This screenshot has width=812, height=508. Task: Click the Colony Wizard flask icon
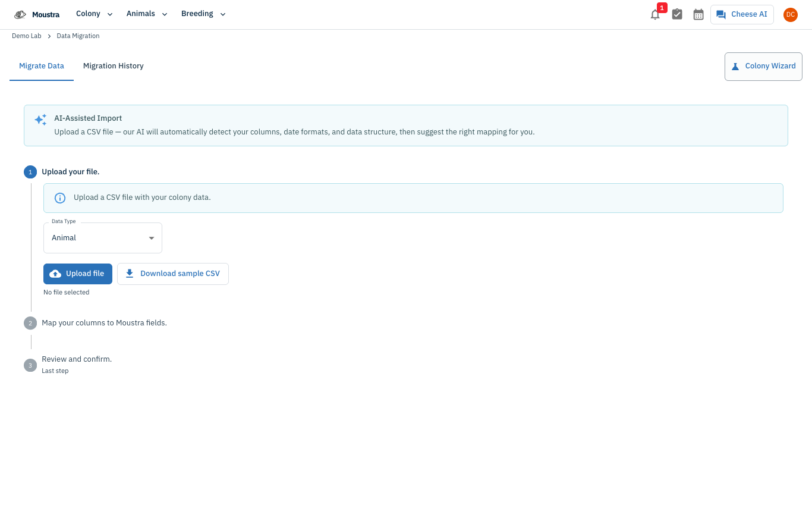click(735, 67)
